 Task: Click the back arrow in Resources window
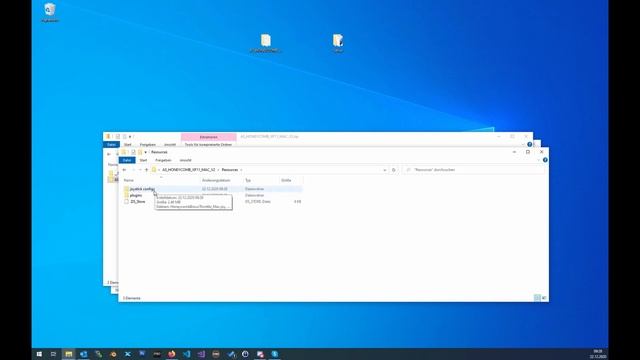[x=124, y=170]
